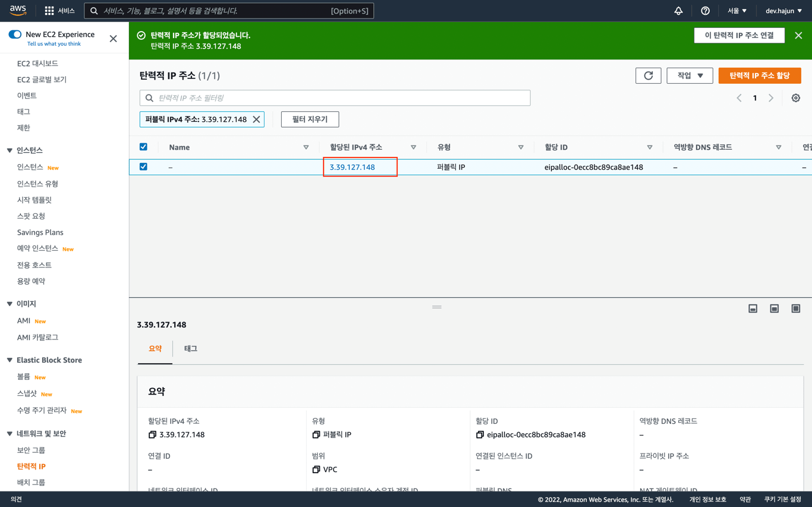Open 시작 템플릿 in sidebar
Screen dimensions: 812x507
click(x=34, y=200)
